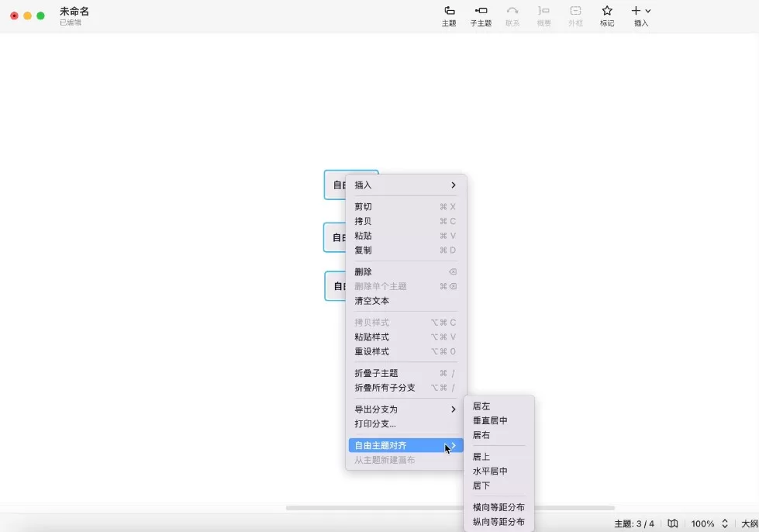Click the map view icon in status bar
Viewport: 759px width, 532px height.
point(673,523)
